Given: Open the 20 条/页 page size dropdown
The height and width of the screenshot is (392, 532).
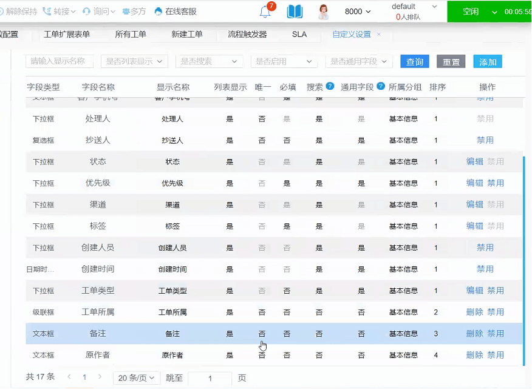Looking at the screenshot, I should (136, 377).
